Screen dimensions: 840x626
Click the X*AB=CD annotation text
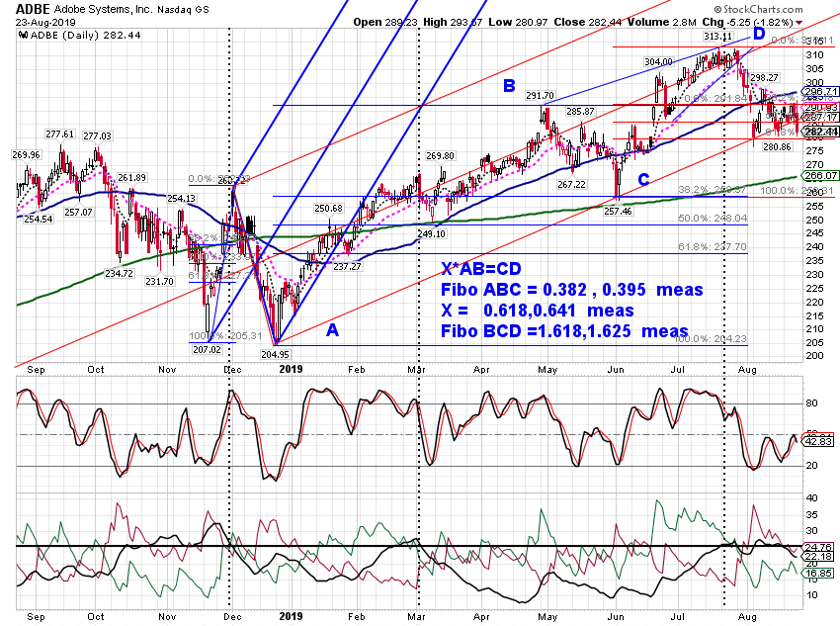[481, 269]
